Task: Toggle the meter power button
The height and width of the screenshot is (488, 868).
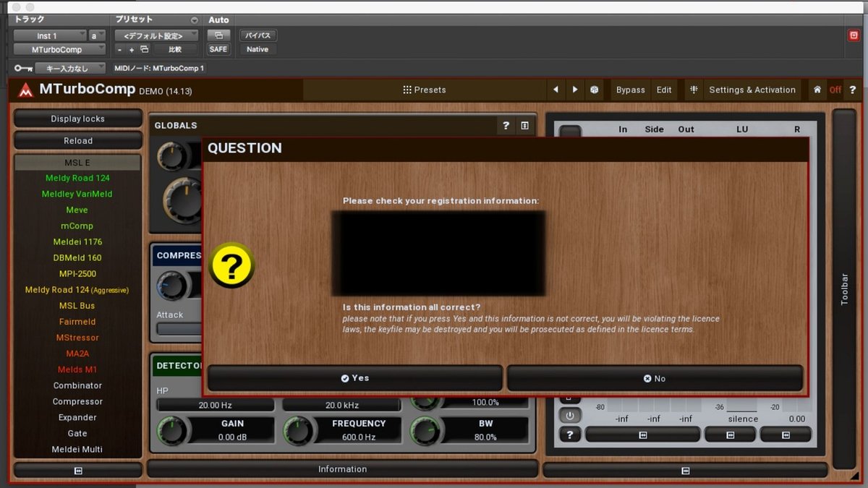Action: click(570, 416)
